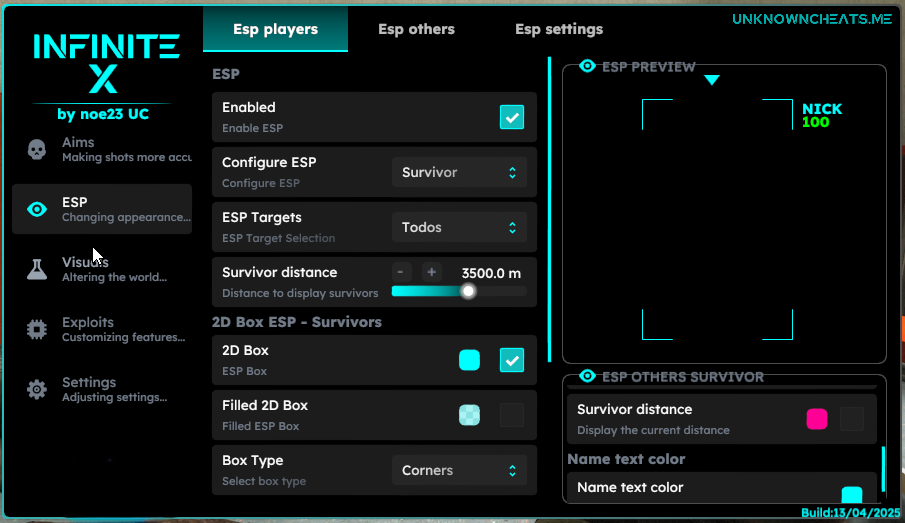Click the ESP Others Survivor panel scrollbar
The image size is (905, 523).
(x=884, y=469)
